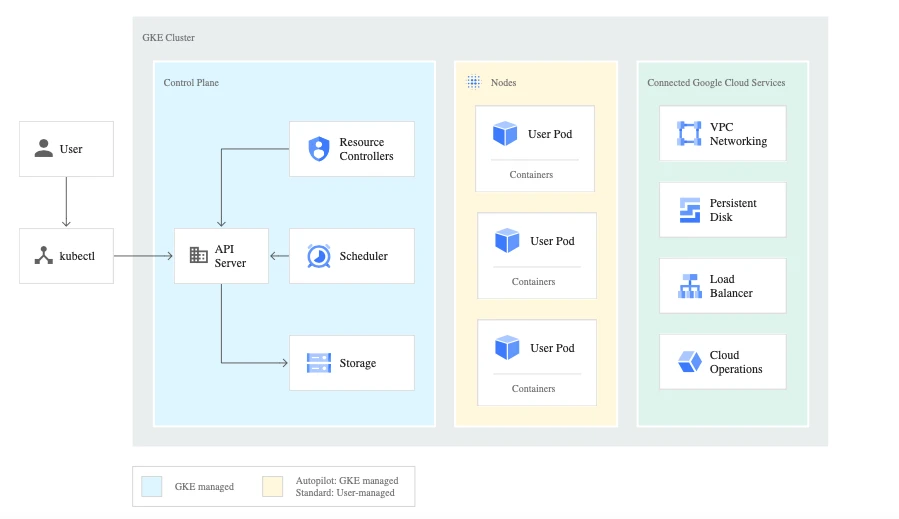Click the Nodes dotted grid icon
This screenshot has width=899, height=519.
click(474, 82)
